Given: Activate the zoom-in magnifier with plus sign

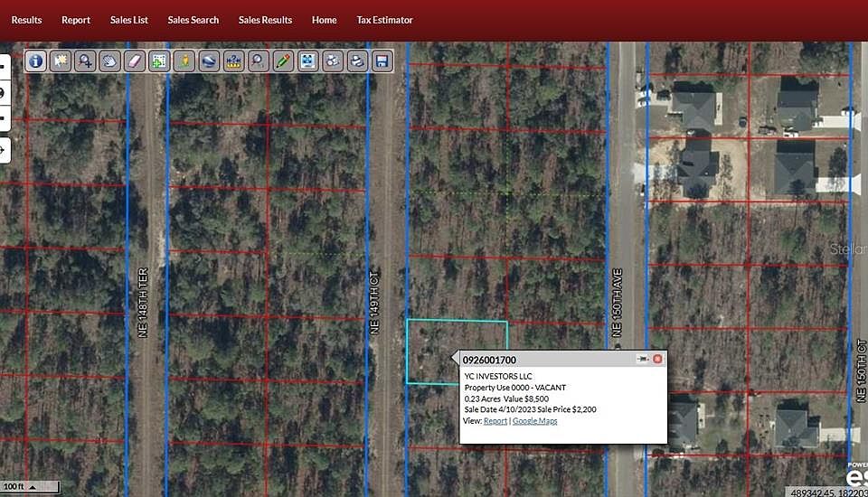Looking at the screenshot, I should pos(85,61).
